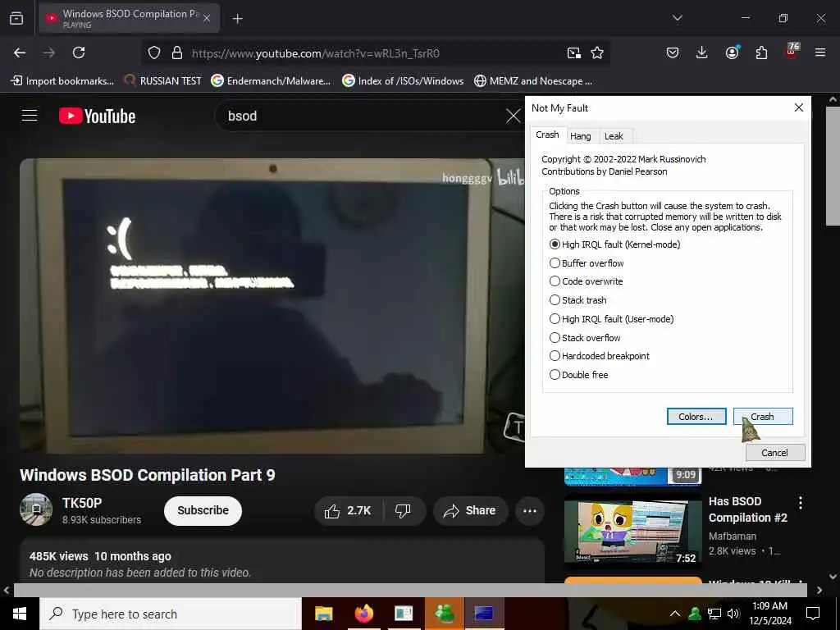This screenshot has height=630, width=840.
Task: Go back with the browser back arrow
Action: coord(20,52)
